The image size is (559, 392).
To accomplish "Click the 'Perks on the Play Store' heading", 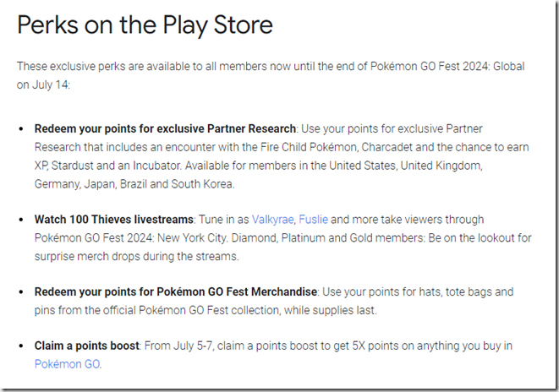I will [145, 24].
